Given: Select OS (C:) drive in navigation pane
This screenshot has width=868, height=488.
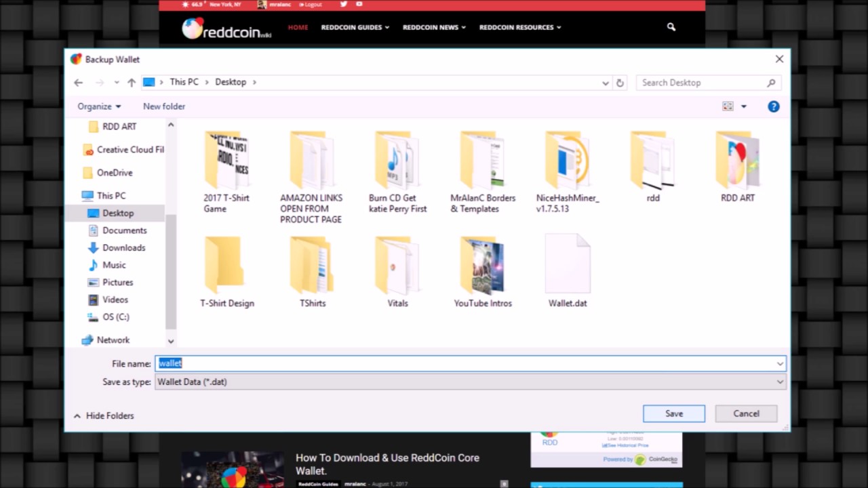Looking at the screenshot, I should pos(108,317).
